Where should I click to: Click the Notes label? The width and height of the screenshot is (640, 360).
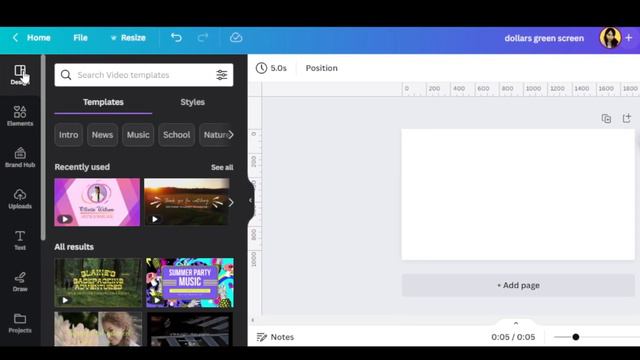tap(282, 337)
